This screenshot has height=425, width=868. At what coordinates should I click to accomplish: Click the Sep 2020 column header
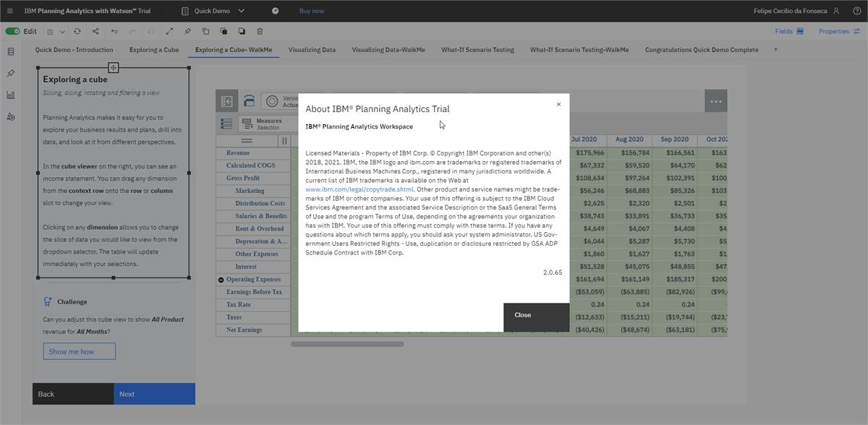coord(674,139)
